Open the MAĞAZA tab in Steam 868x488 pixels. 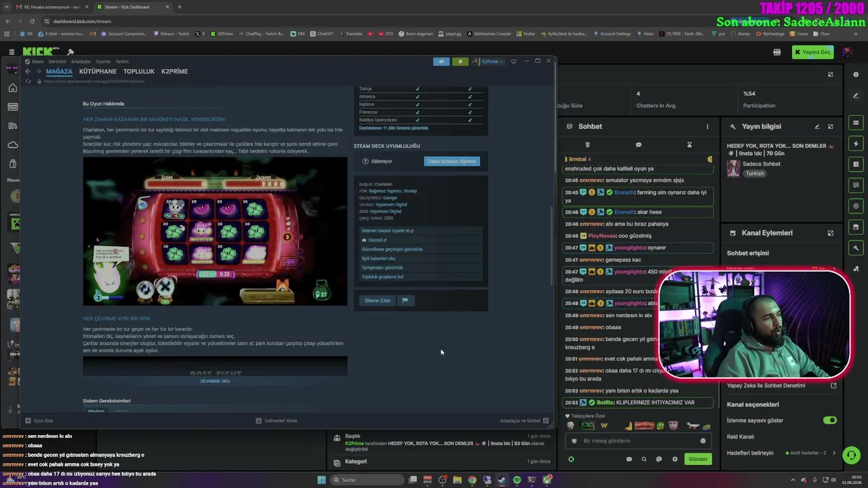pos(59,71)
